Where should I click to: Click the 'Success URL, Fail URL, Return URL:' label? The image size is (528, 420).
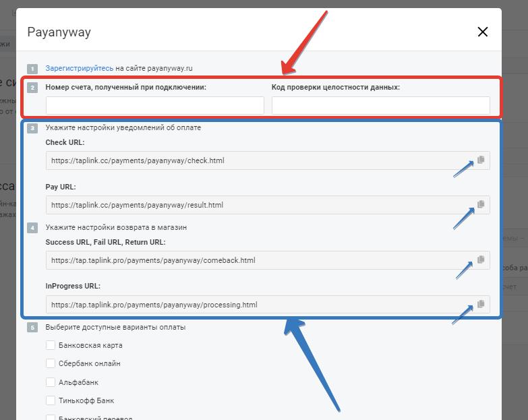point(105,242)
